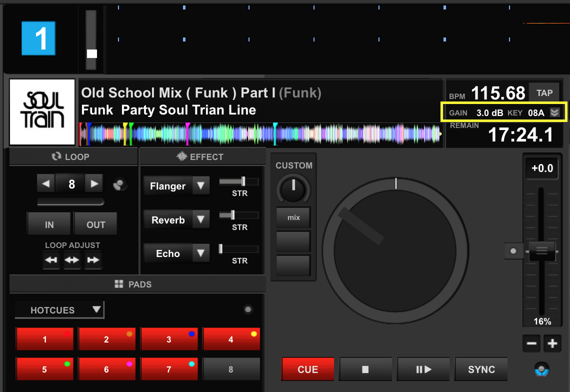Trigger hotcue pad 1

pos(44,339)
